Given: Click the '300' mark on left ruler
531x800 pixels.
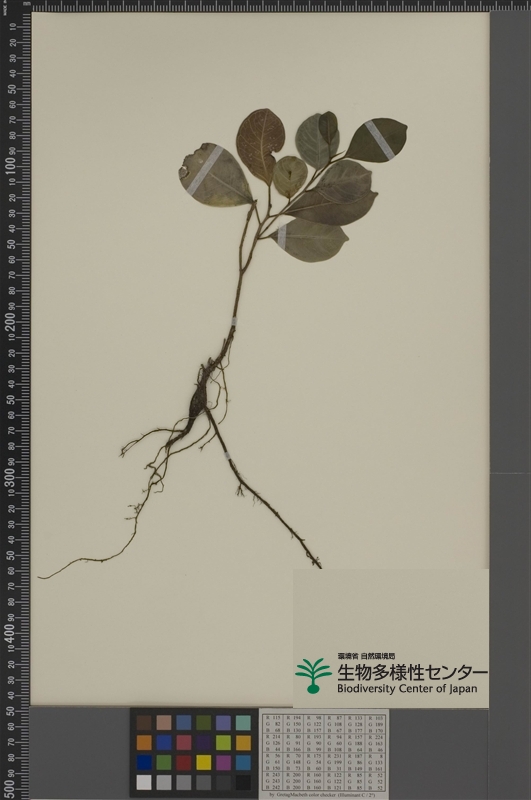Looking at the screenshot, I should pos(10,477).
